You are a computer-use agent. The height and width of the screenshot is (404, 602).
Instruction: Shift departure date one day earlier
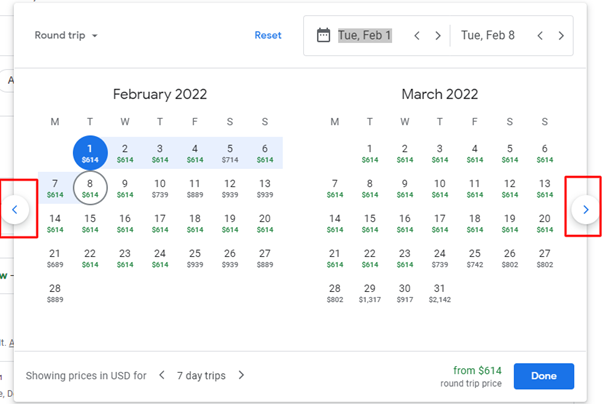(417, 36)
